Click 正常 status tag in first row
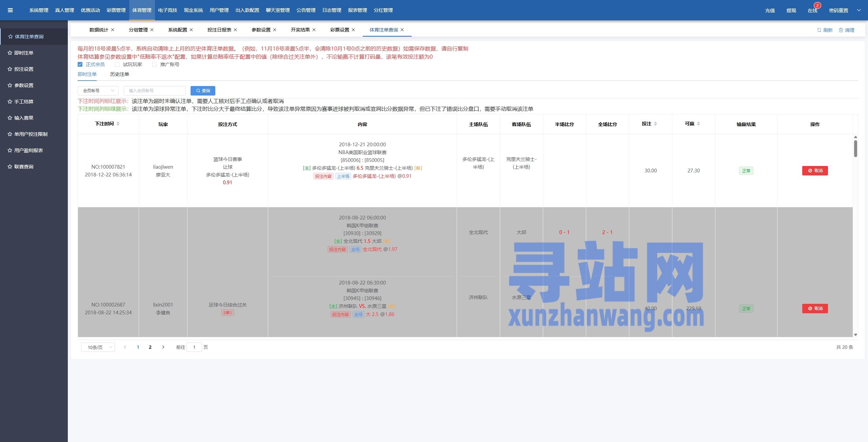 point(746,171)
